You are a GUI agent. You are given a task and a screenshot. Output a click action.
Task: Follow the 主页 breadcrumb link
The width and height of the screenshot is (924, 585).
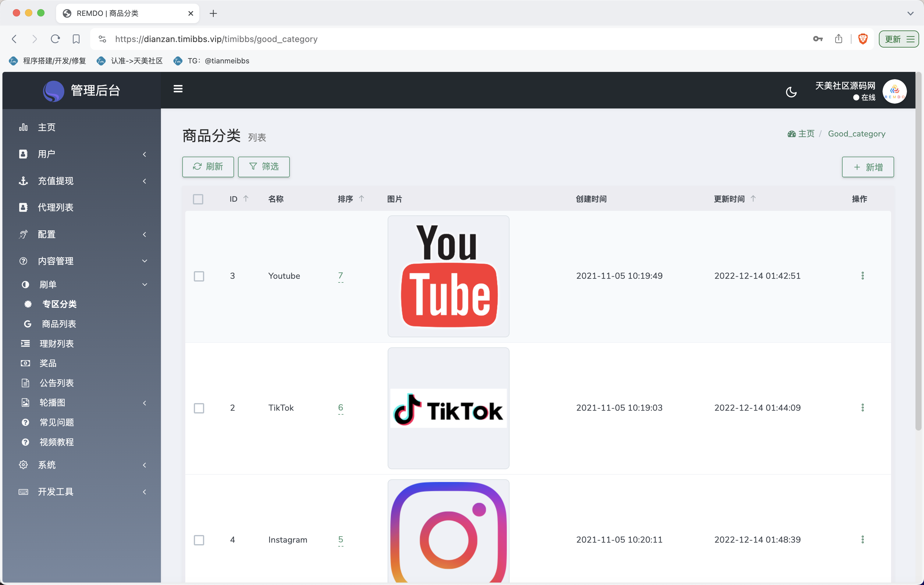coord(801,133)
